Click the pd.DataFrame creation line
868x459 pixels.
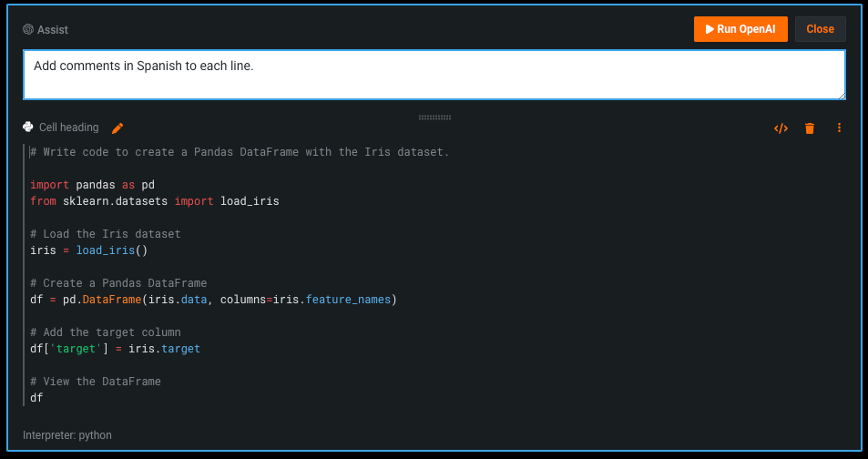(213, 300)
